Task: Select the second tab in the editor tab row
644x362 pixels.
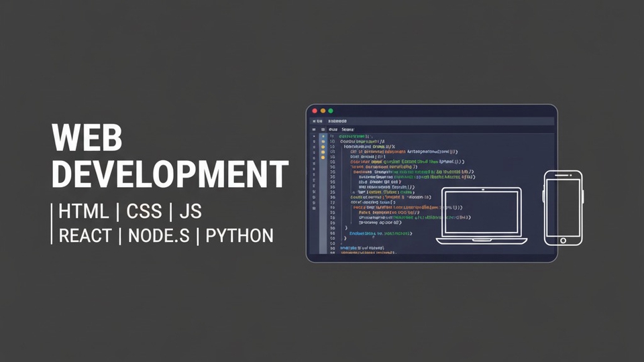Action: [347, 129]
